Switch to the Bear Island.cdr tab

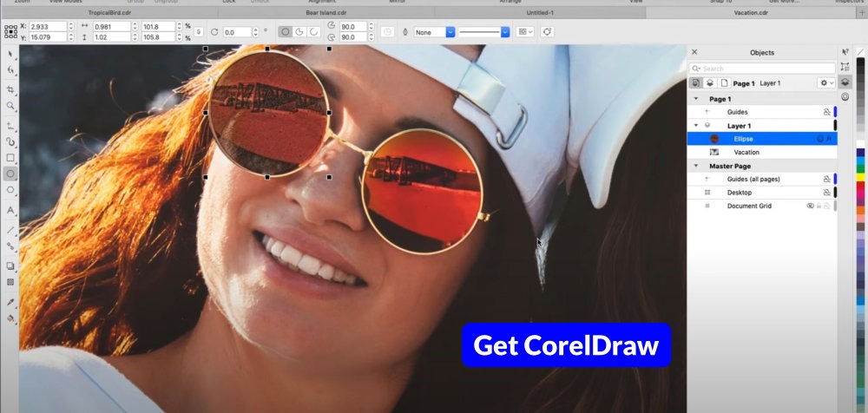(x=325, y=12)
